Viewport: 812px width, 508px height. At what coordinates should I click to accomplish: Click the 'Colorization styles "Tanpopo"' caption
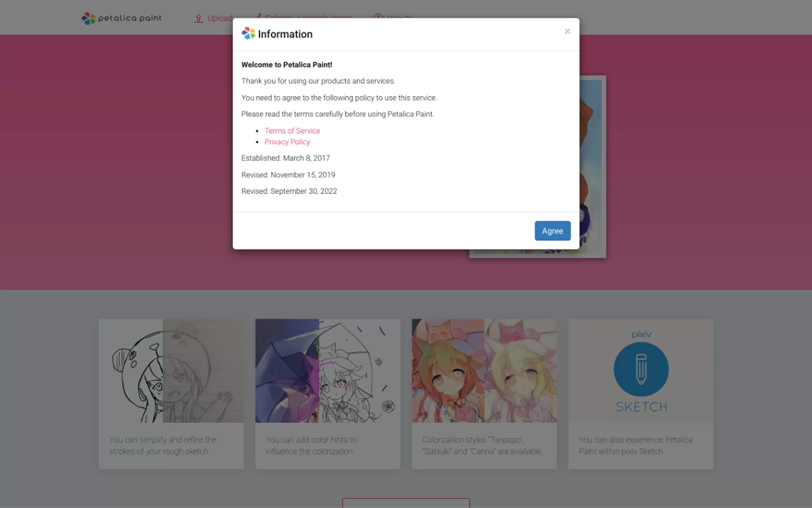(x=482, y=445)
